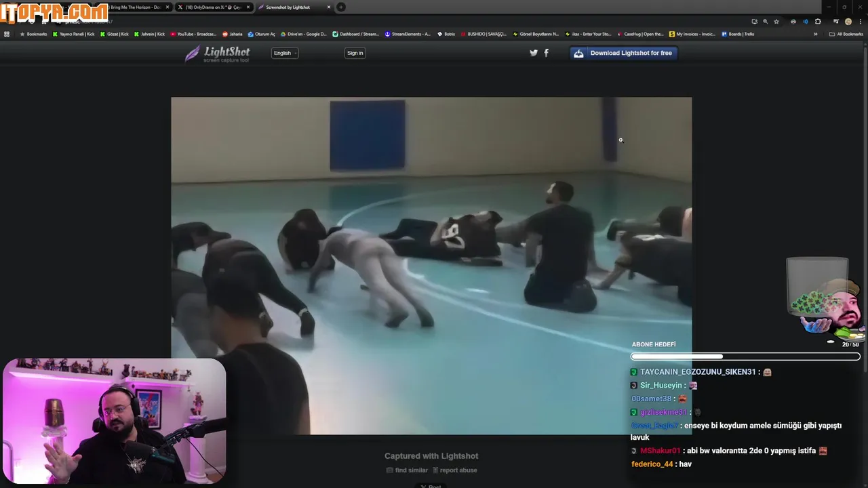
Task: Open the LightShot logo home link
Action: [x=217, y=54]
